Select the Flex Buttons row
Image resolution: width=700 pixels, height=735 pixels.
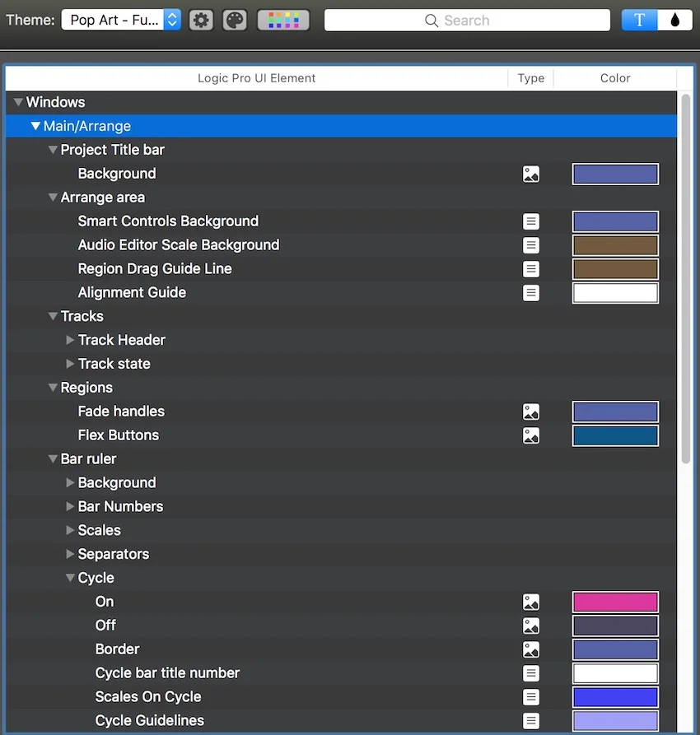(341, 436)
